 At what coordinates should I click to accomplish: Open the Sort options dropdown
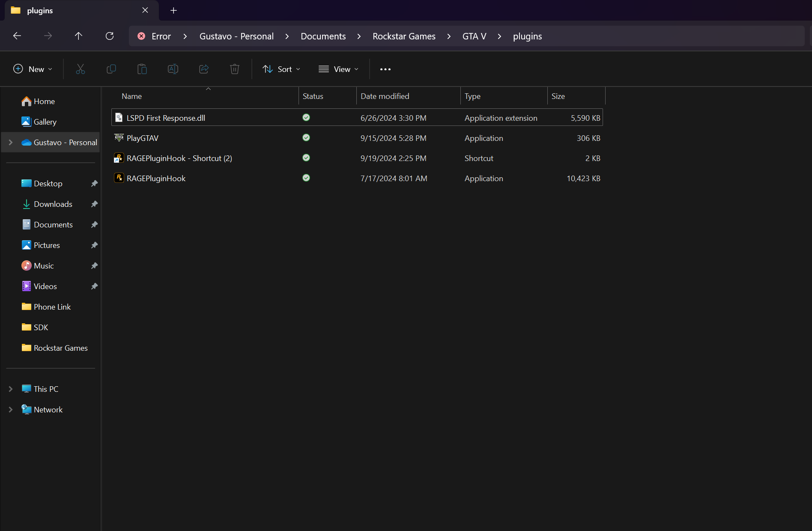[x=281, y=69]
